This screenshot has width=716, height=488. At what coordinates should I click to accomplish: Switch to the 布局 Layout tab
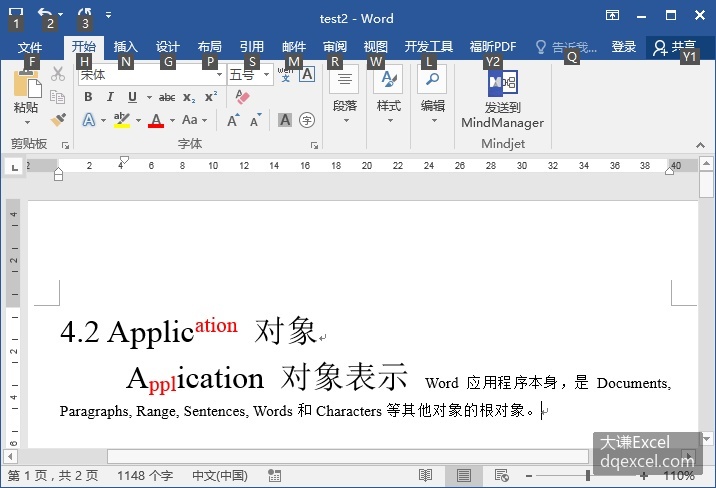coord(210,47)
